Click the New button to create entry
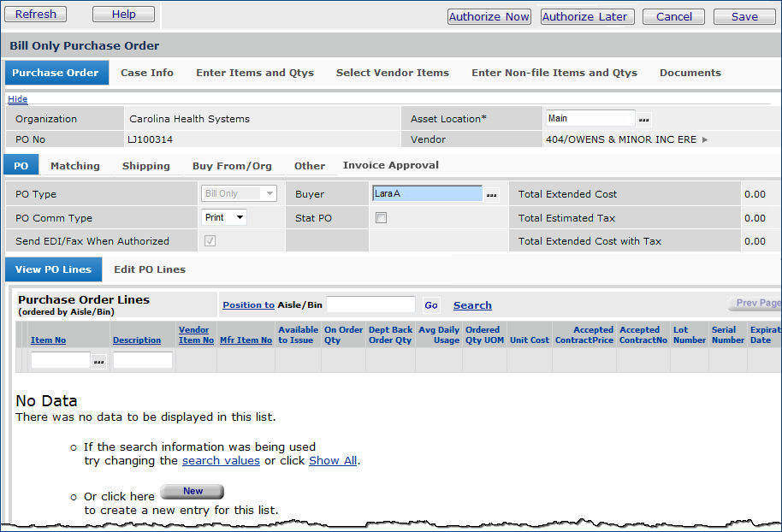Screen dimensions: 782x532 pos(193,492)
